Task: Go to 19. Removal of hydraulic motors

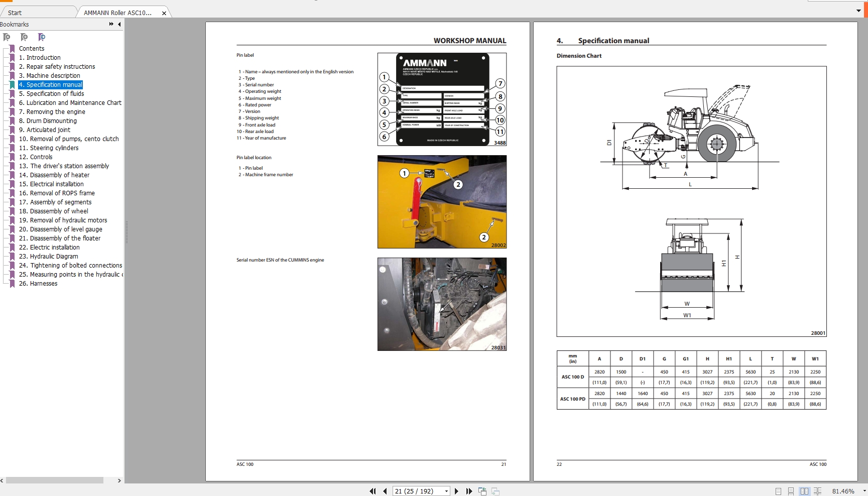Action: 63,220
